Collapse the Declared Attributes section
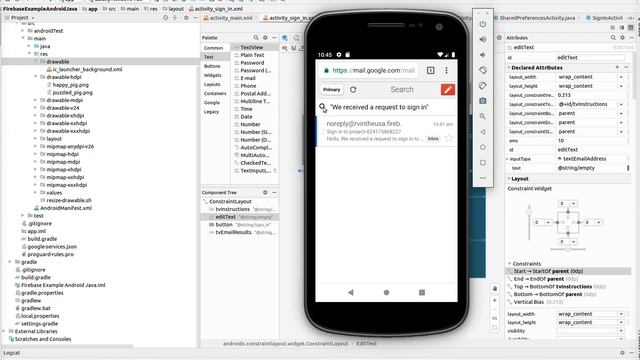The height and width of the screenshot is (360, 640). click(x=509, y=68)
